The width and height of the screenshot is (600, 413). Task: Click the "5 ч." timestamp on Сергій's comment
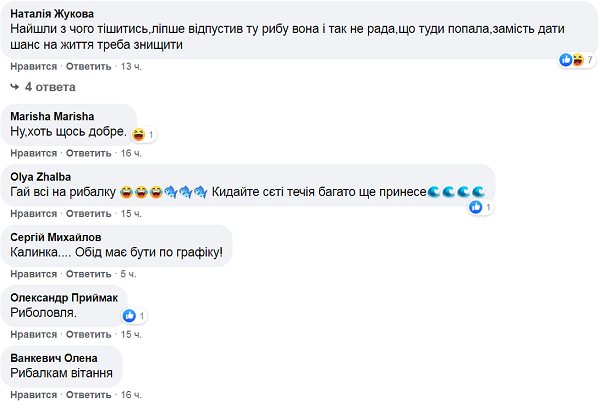(x=128, y=274)
